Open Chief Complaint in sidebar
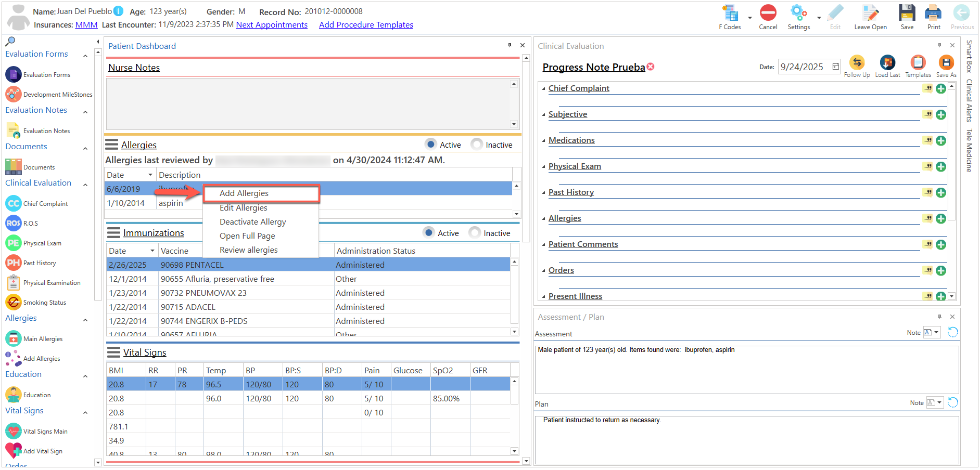 click(37, 203)
